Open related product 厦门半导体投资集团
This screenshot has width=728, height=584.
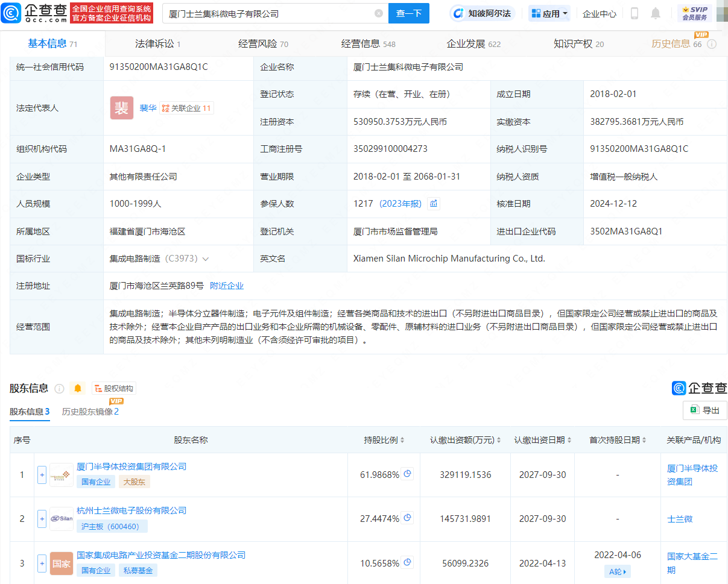[x=692, y=475]
